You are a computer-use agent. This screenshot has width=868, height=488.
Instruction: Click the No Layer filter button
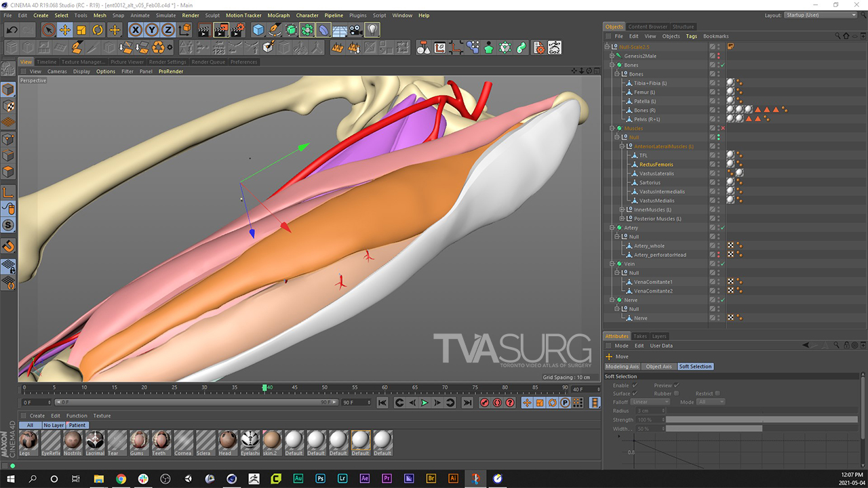point(54,425)
